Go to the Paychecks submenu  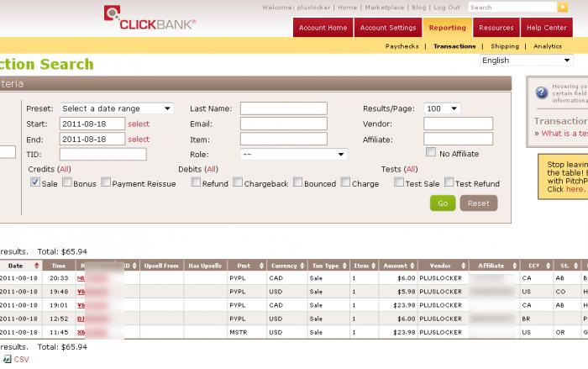(x=402, y=46)
